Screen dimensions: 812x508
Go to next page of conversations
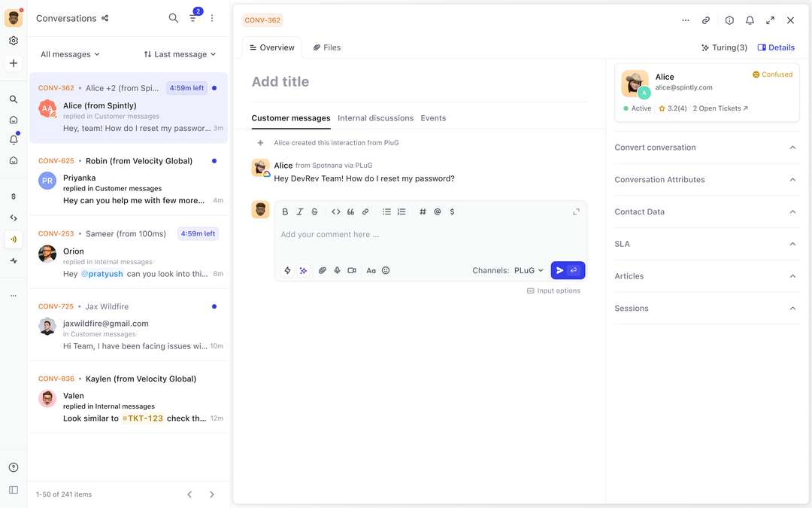[x=212, y=494]
